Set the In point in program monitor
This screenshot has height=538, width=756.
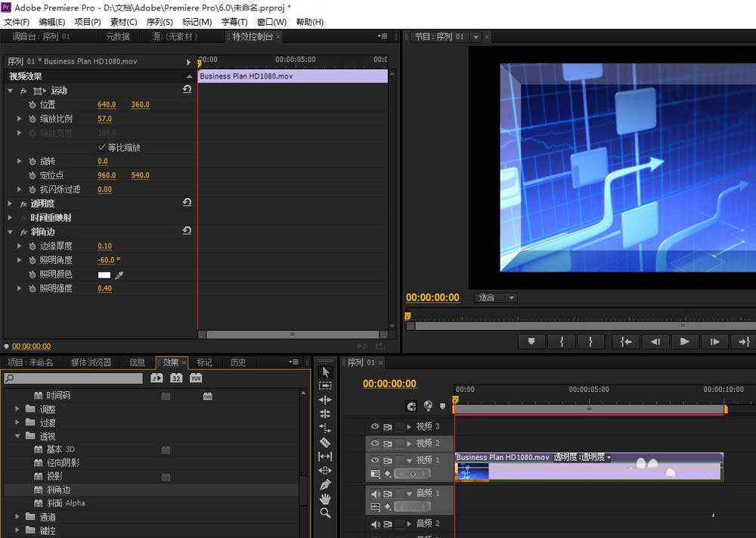(x=561, y=341)
